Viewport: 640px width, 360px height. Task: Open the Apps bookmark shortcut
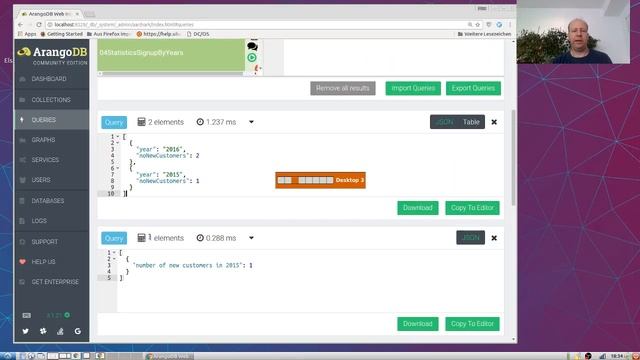[x=27, y=34]
